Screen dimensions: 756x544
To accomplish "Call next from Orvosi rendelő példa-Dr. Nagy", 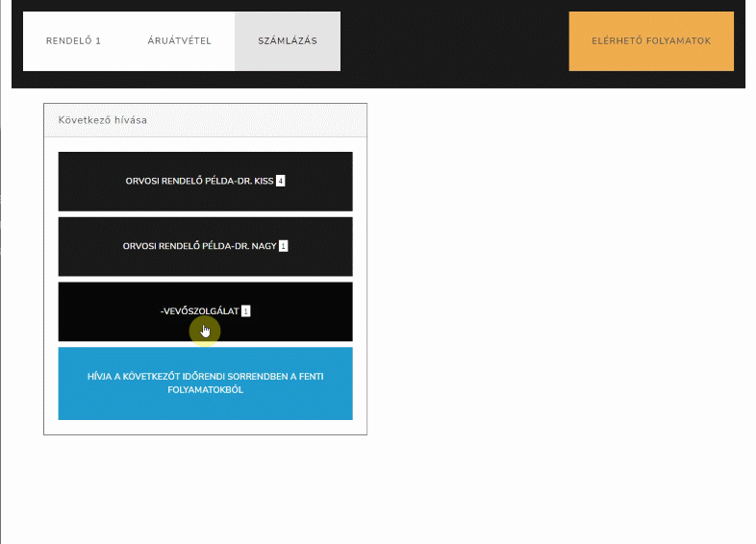I will click(x=205, y=246).
